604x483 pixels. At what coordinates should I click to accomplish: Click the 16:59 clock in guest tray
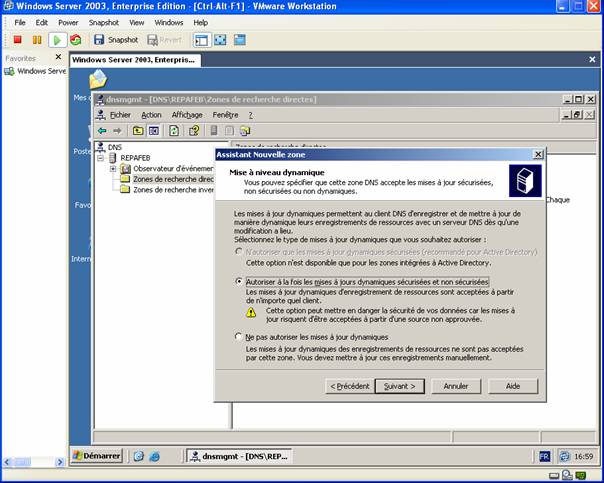point(584,456)
